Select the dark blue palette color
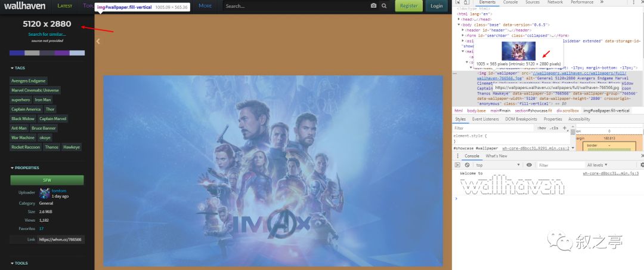The height and width of the screenshot is (270, 644). click(x=17, y=53)
